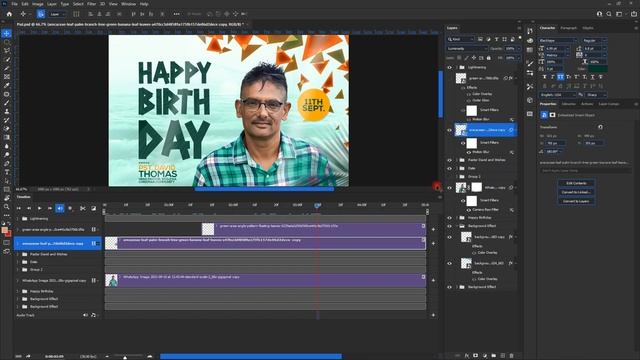Select the Zoom tool in the toolbox
Screen dimensions: 640x360
pyautogui.click(x=7, y=207)
